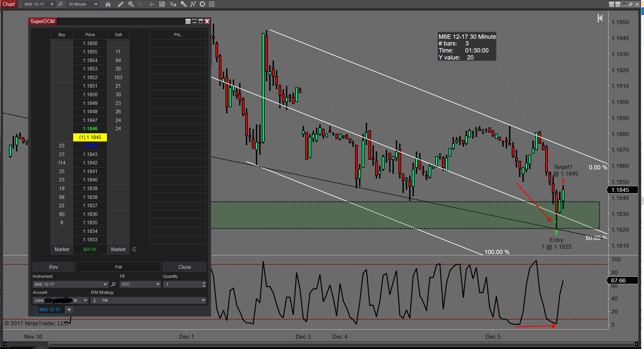644x349 pixels.
Task: Click the C cancel button
Action: (134, 249)
